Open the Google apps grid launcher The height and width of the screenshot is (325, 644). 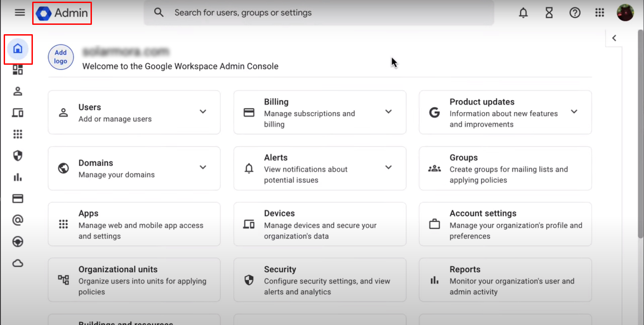pos(600,13)
